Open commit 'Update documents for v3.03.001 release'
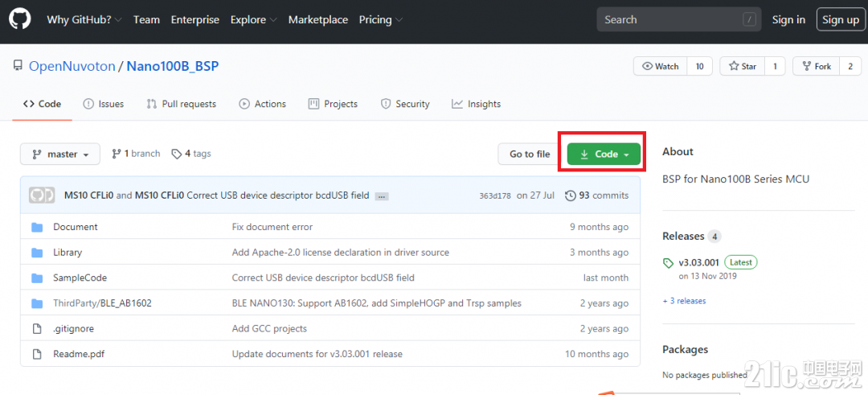The width and height of the screenshot is (868, 395). 317,354
